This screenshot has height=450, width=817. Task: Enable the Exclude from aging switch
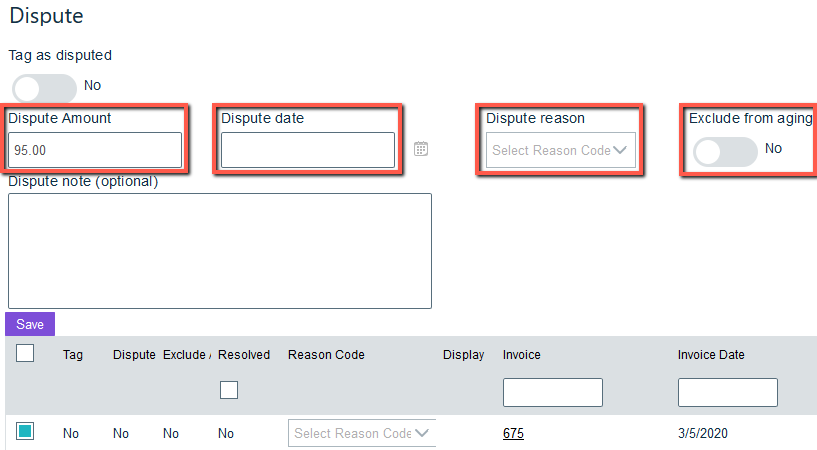point(725,151)
